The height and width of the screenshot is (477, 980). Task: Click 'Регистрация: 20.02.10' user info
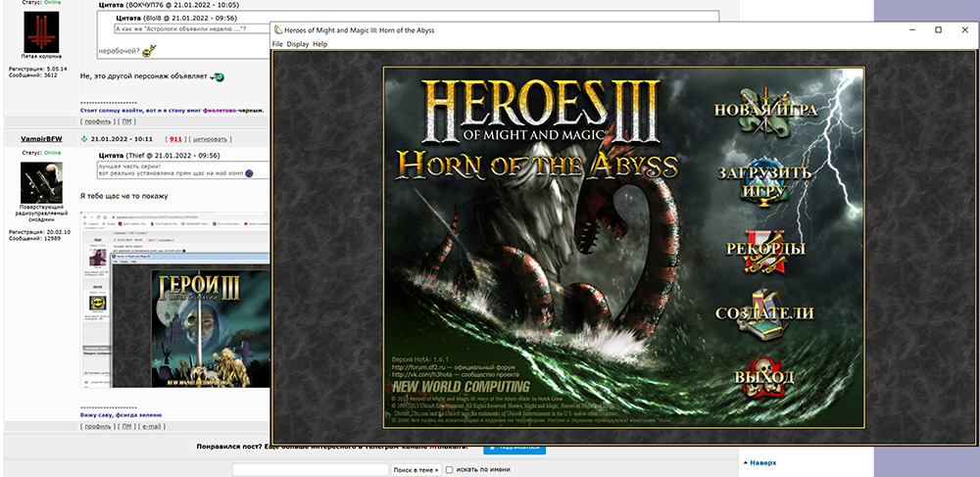click(39, 231)
